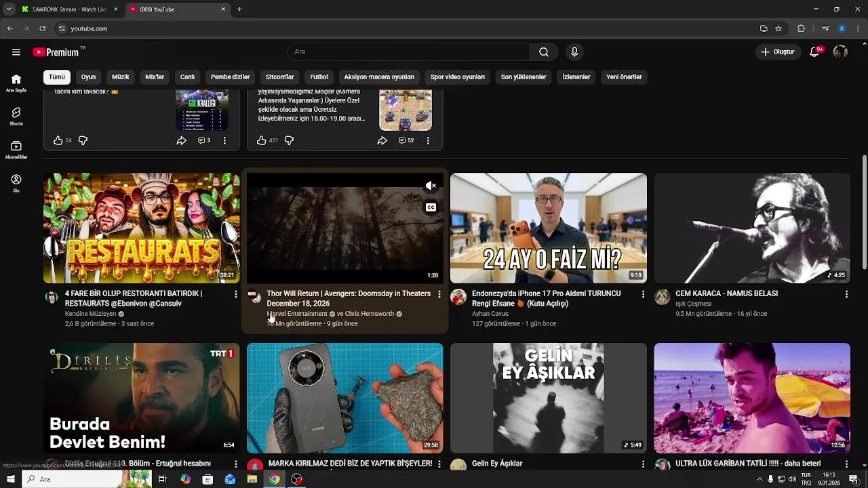Screen dimensions: 868x488
Task: Open Shorts from the sidebar
Action: coord(16,117)
